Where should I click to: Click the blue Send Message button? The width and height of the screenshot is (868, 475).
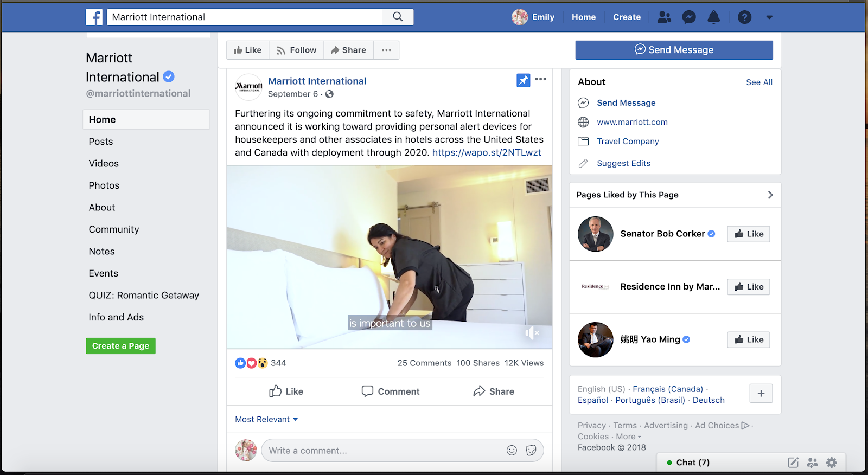click(674, 50)
